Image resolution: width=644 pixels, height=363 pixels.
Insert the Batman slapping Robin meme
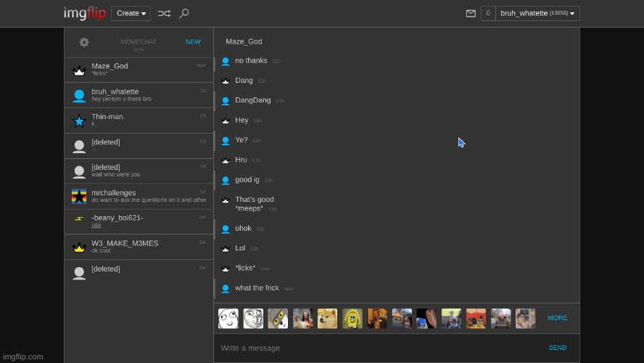click(x=476, y=319)
